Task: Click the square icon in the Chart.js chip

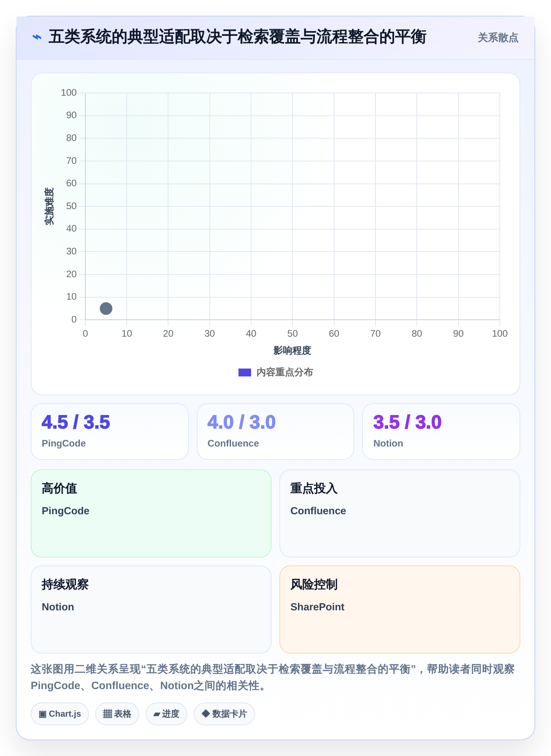Action: 43,714
